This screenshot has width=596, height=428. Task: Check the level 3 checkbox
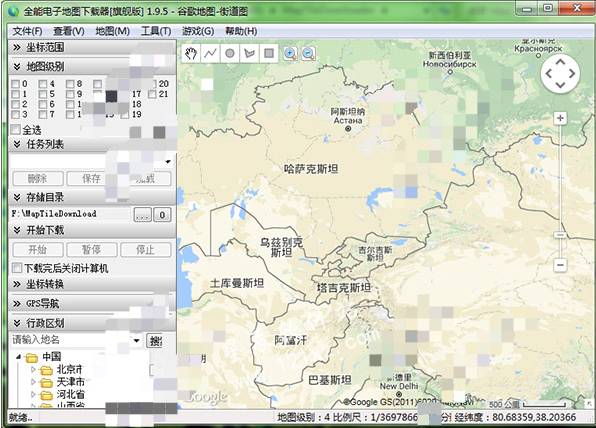point(15,114)
